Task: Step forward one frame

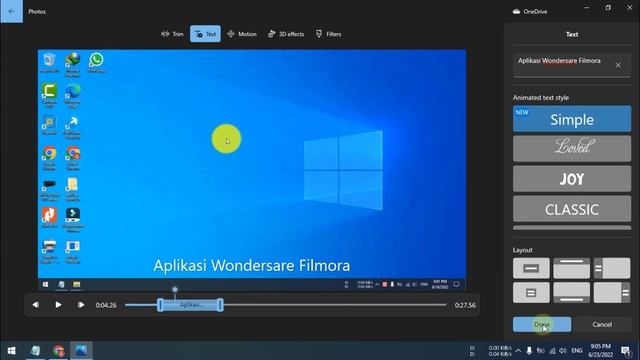Action: point(81,305)
